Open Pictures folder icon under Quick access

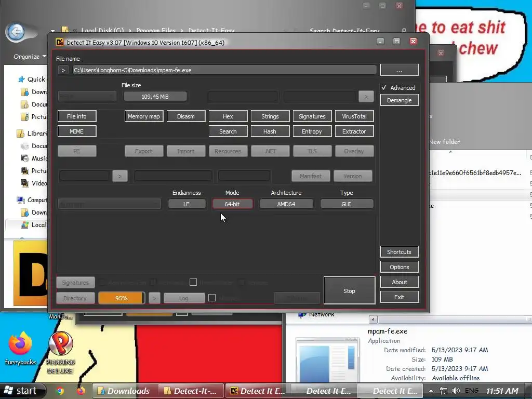[x=25, y=117]
